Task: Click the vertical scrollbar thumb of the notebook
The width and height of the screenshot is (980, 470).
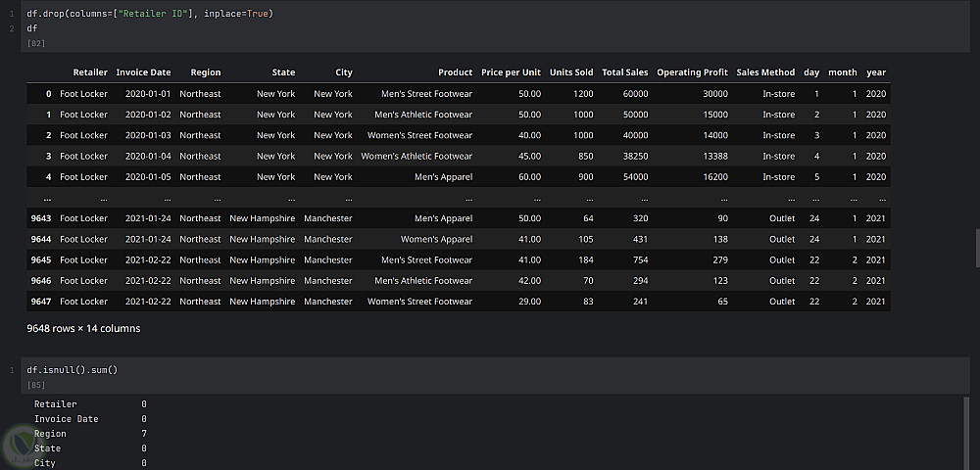Action: (x=977, y=248)
